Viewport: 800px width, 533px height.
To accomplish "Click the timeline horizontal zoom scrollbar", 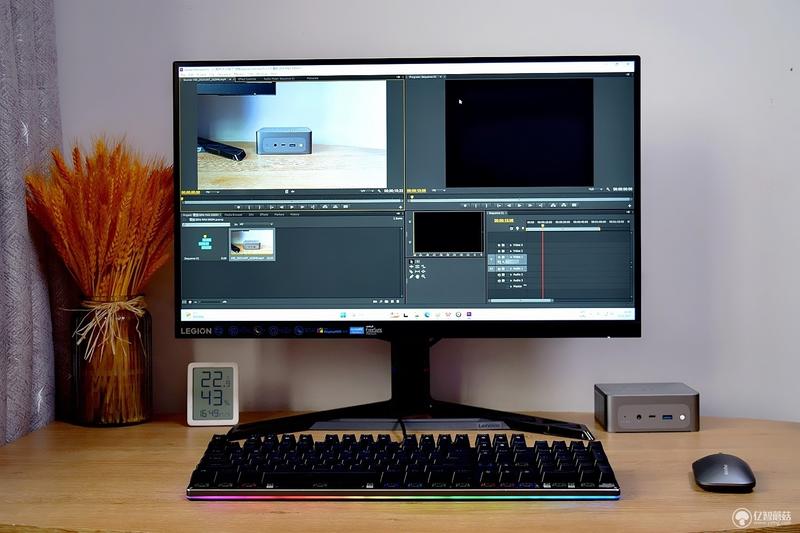I will click(521, 300).
